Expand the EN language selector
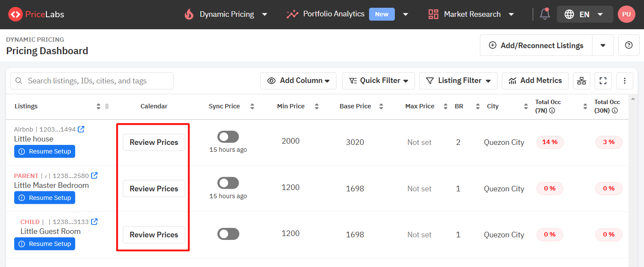The image size is (644, 267). (x=585, y=14)
